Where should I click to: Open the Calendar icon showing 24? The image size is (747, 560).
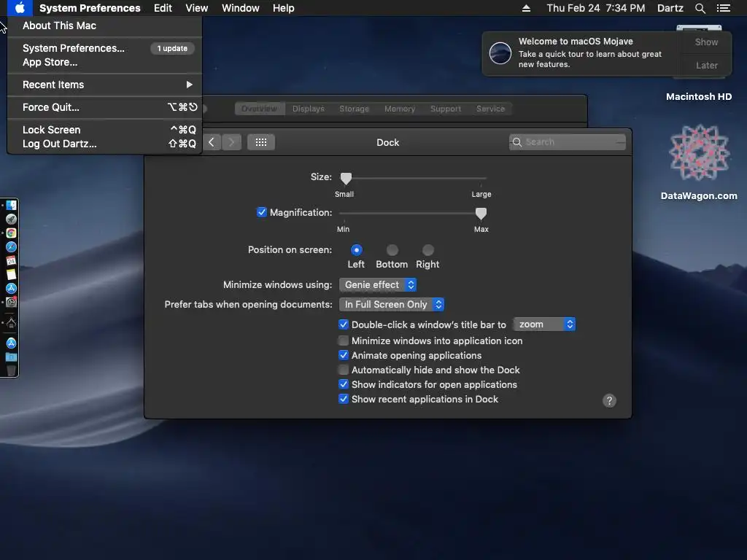(x=11, y=260)
